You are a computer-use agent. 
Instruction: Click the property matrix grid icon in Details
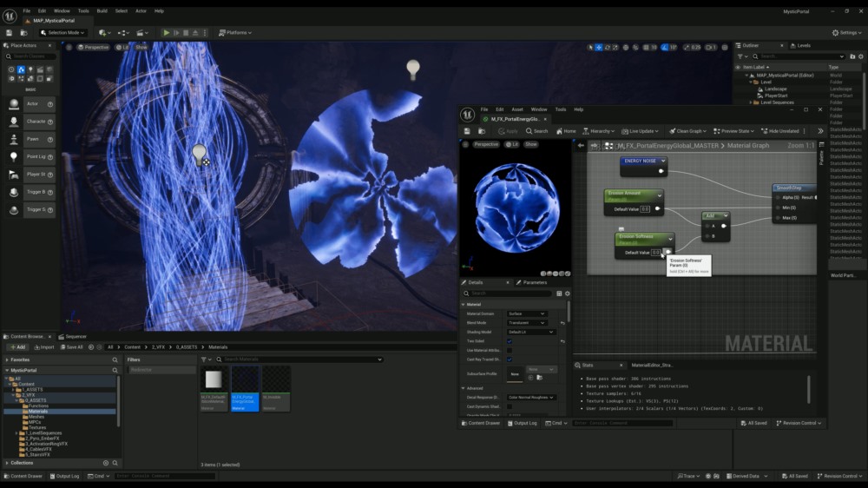pyautogui.click(x=559, y=293)
